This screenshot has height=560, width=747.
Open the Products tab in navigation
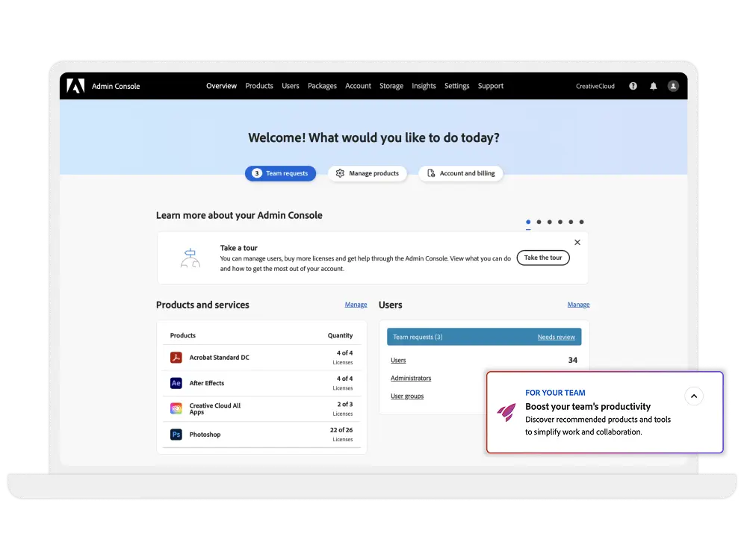pos(259,86)
